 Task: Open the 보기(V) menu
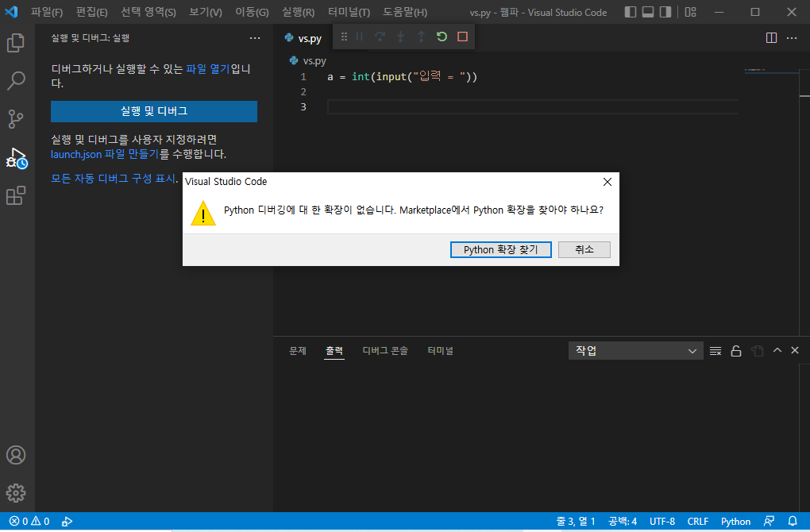coord(206,12)
